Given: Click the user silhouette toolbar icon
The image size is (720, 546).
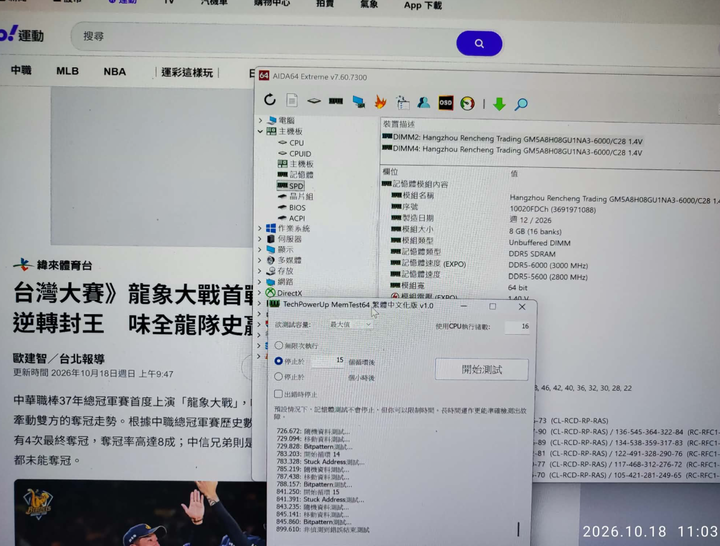Looking at the screenshot, I should [x=423, y=102].
